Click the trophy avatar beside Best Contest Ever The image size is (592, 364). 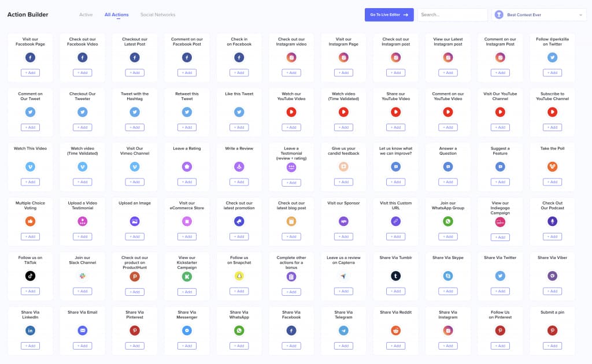pos(499,14)
